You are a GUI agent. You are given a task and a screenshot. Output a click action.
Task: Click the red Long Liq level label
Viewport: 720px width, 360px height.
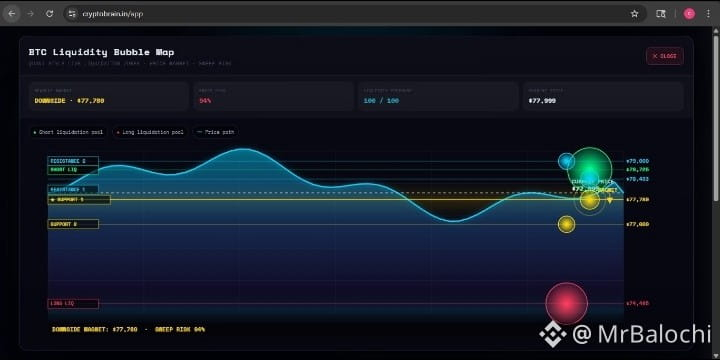tap(73, 304)
